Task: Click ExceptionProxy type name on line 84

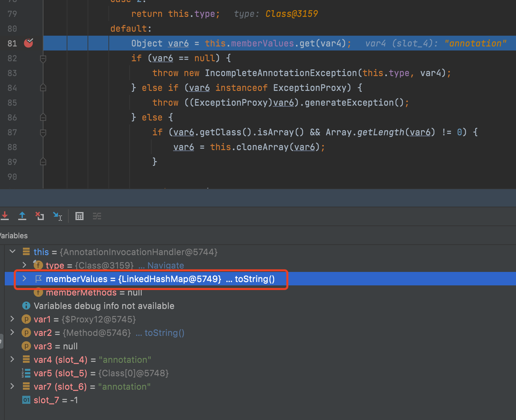Action: click(x=310, y=88)
